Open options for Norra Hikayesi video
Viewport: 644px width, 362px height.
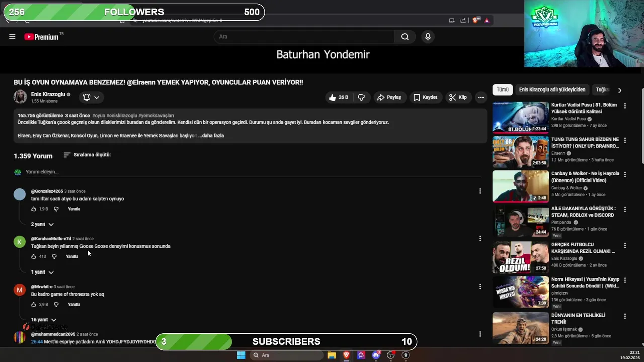(625, 280)
